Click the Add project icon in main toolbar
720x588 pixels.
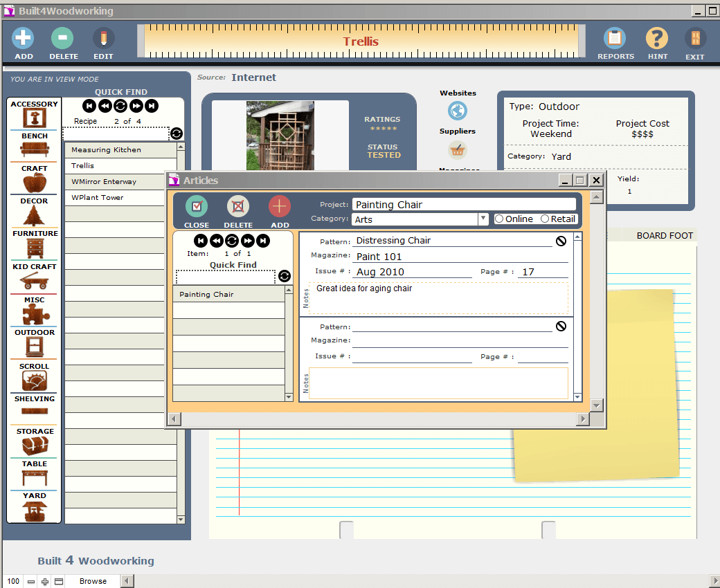point(24,39)
